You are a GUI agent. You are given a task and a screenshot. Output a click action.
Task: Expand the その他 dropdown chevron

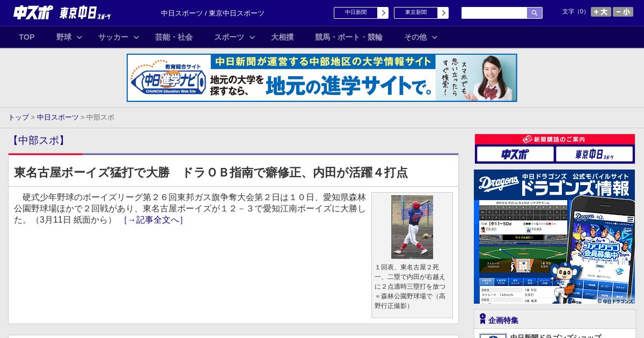[x=435, y=38]
